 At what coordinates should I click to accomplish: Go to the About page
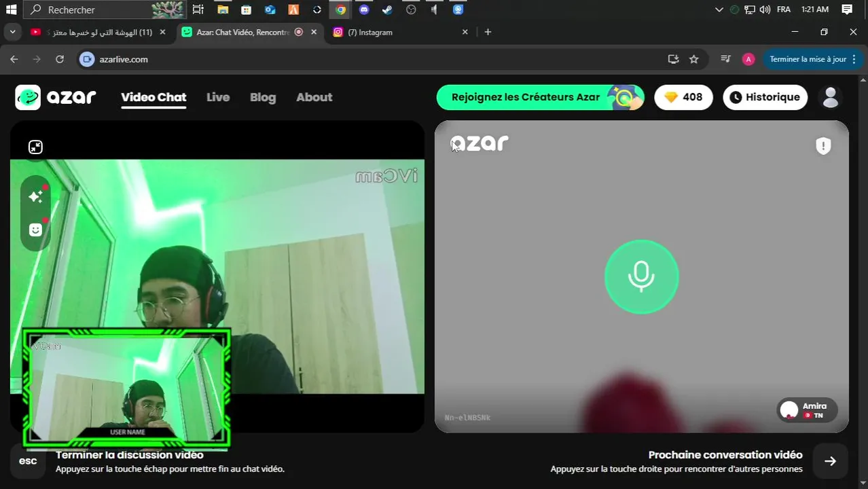click(314, 97)
